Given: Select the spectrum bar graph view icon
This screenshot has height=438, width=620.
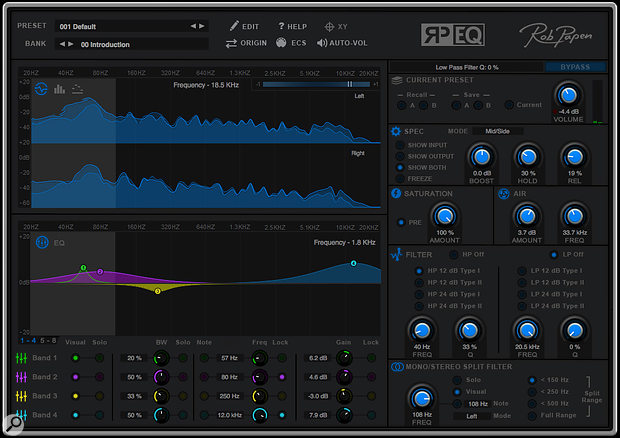Looking at the screenshot, I should (59, 89).
